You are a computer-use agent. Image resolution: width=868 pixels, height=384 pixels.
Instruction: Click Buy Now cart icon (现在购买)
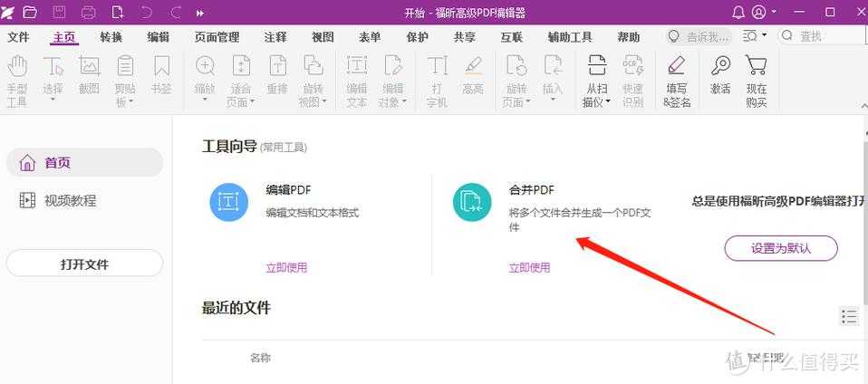point(757,81)
